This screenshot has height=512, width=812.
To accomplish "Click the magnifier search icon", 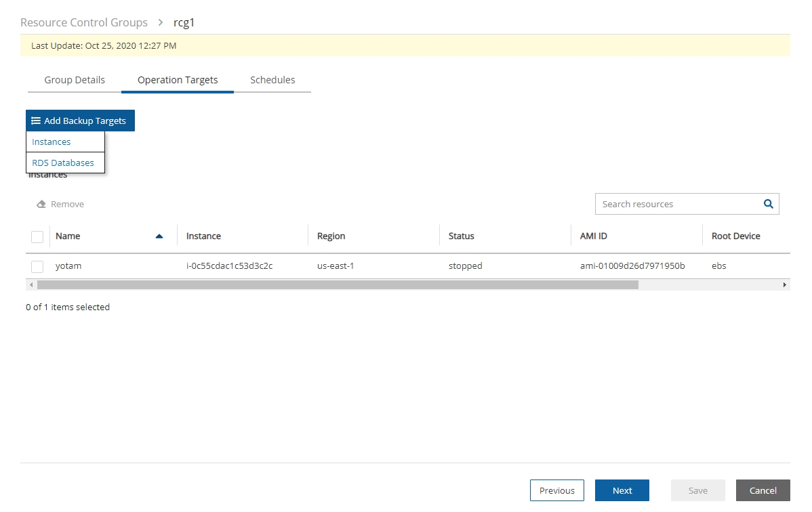I will 768,204.
